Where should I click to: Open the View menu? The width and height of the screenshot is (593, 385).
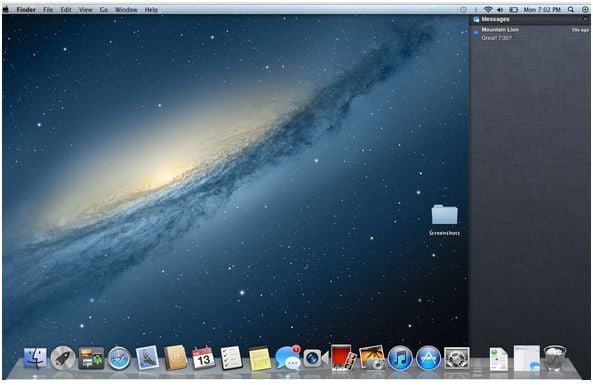click(x=85, y=10)
